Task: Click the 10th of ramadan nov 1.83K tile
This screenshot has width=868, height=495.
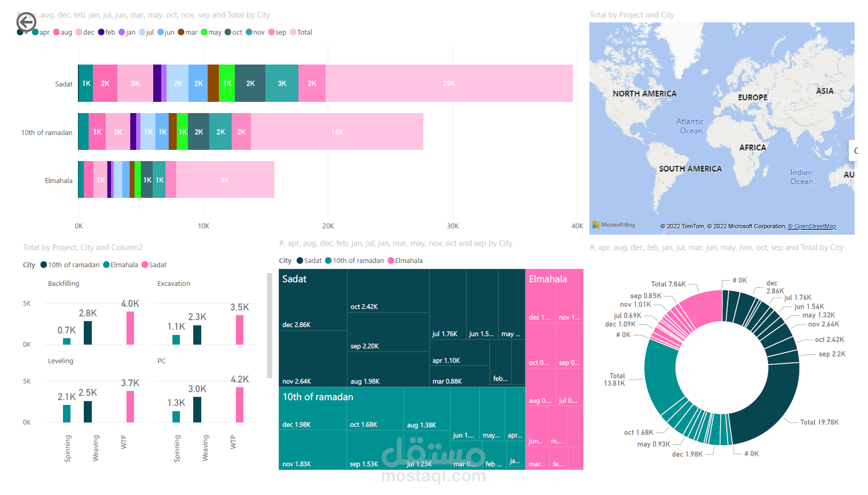Action: [x=312, y=450]
